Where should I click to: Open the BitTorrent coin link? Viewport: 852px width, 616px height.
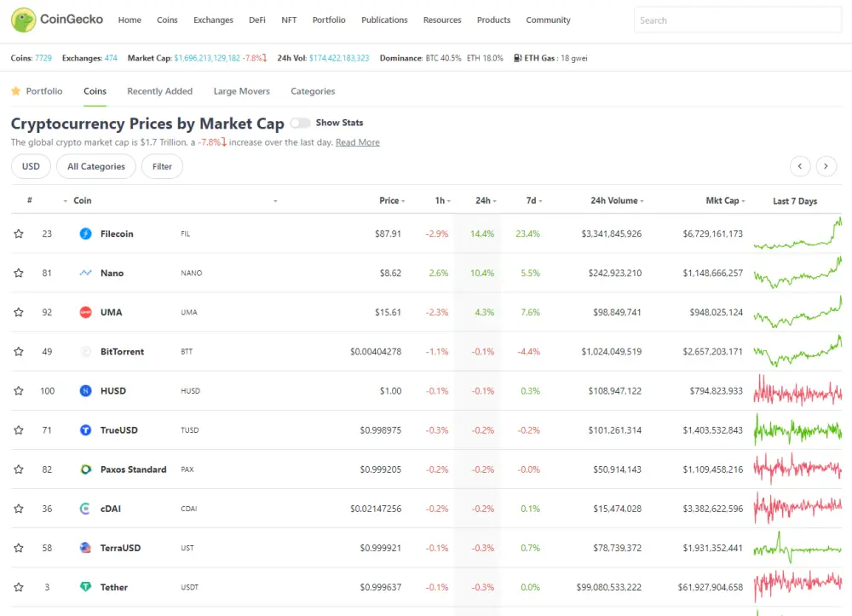(x=122, y=352)
